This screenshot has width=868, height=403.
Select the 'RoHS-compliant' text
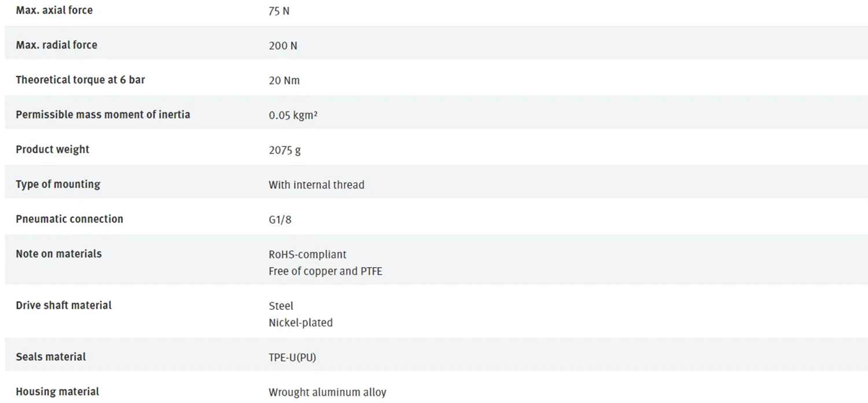pos(307,254)
